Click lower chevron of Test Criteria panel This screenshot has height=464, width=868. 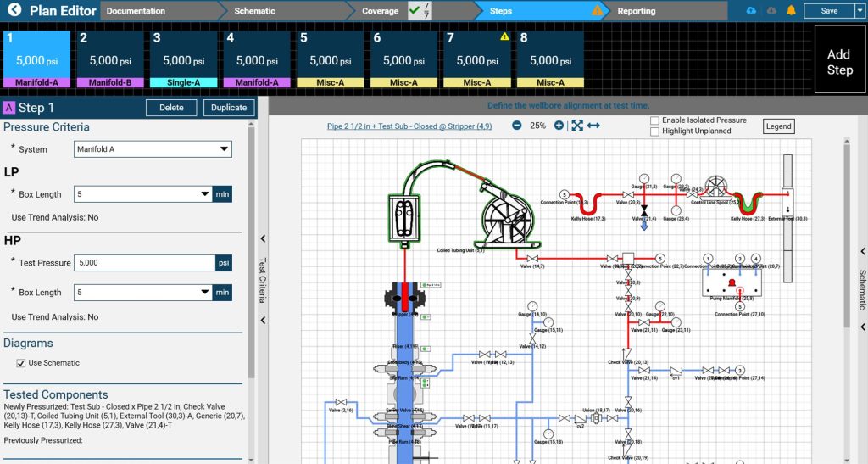click(x=263, y=320)
